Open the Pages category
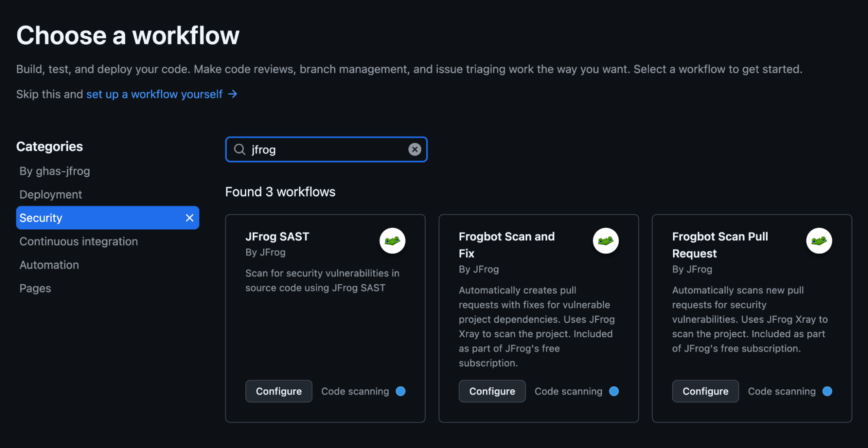Viewport: 868px width, 448px height. point(35,288)
